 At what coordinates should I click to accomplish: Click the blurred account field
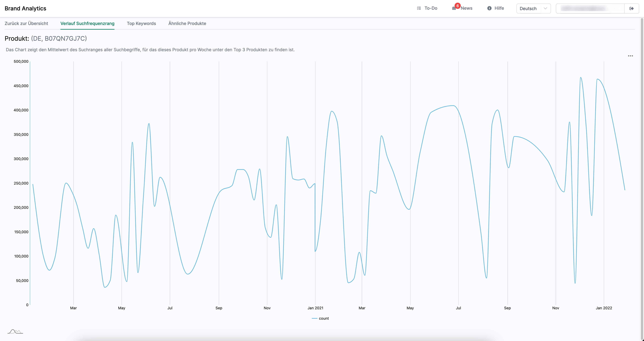[590, 9]
